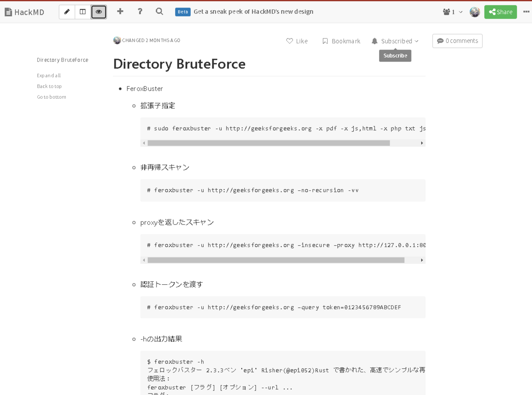Click the '-insecure -proxy' command line
532x395 pixels.
coord(286,245)
